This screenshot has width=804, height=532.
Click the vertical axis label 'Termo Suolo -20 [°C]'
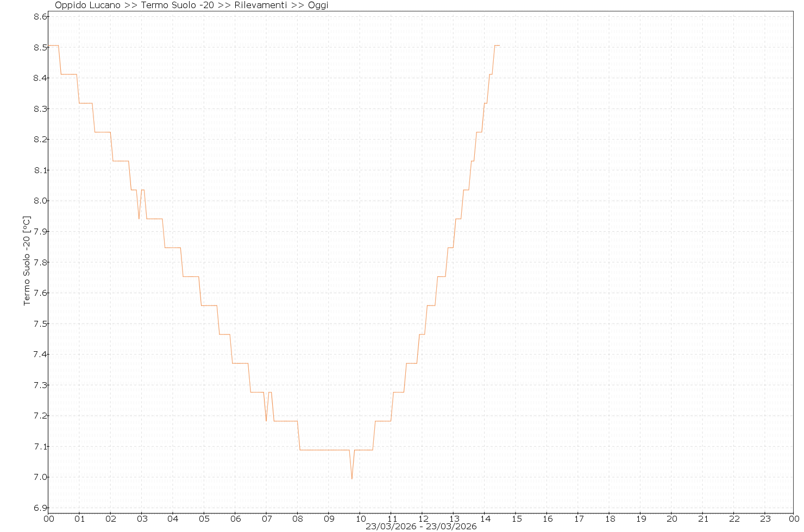27,261
